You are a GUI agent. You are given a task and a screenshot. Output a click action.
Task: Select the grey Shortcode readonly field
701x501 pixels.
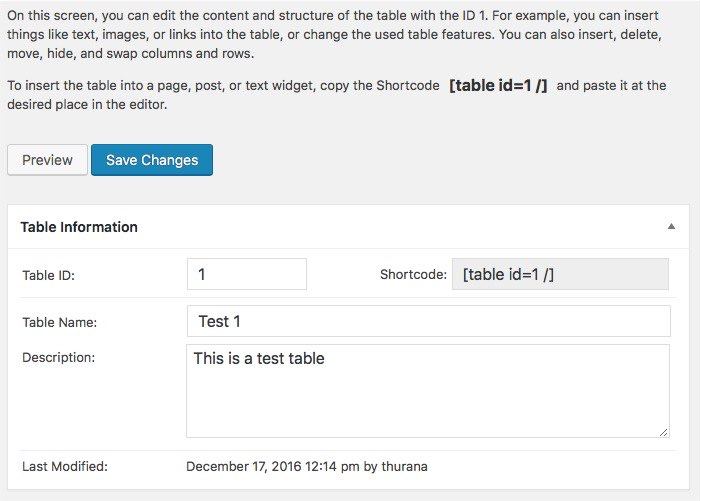560,274
